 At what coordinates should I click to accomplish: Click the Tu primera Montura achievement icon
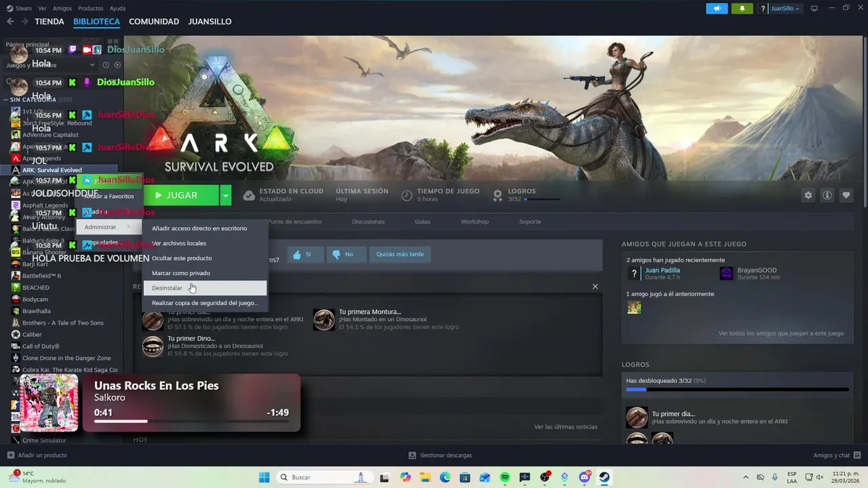[x=323, y=319]
